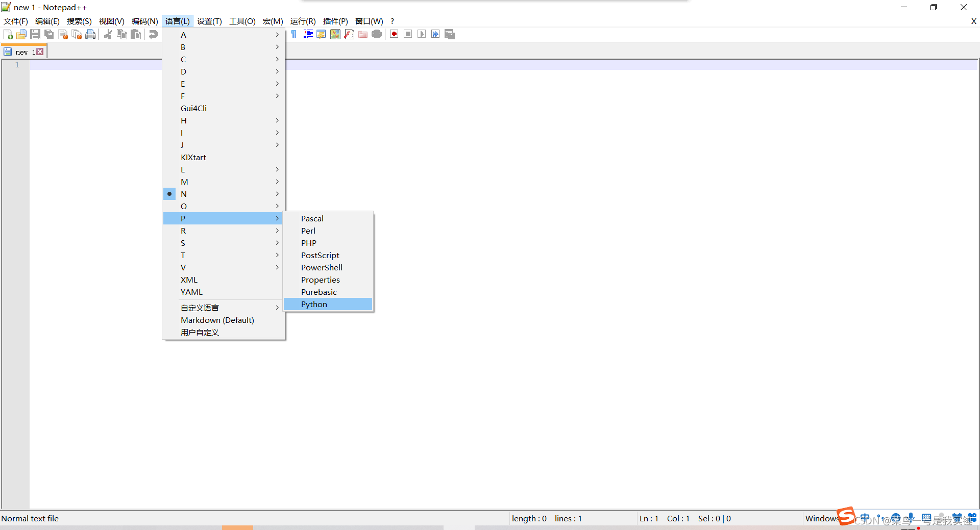This screenshot has height=530, width=980.
Task: Save the current file via toolbar
Action: (x=35, y=34)
